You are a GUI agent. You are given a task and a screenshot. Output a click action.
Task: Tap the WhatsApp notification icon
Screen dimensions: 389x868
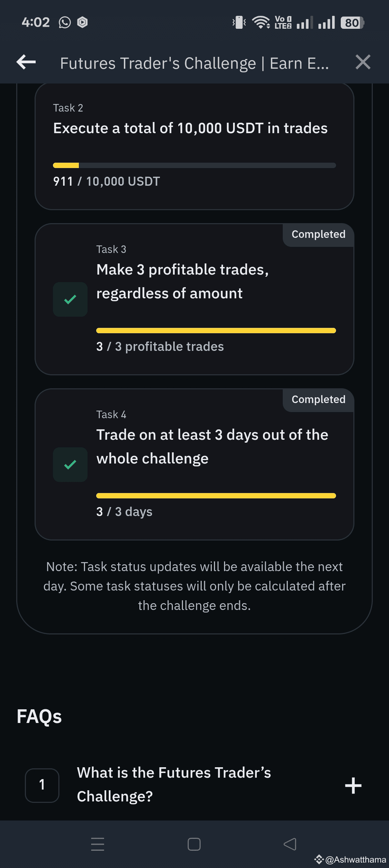pos(65,22)
